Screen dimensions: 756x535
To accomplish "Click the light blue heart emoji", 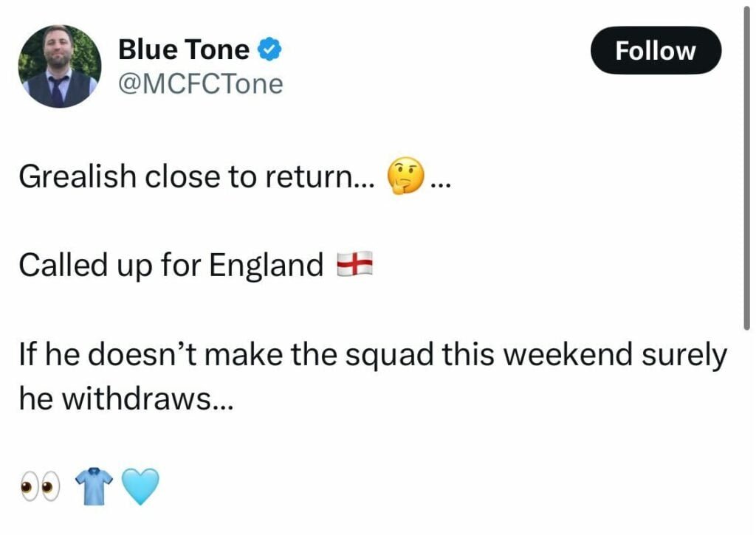I will (x=140, y=488).
